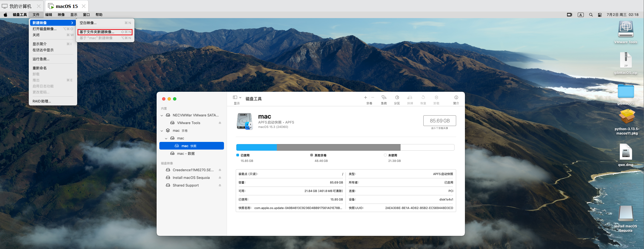Choose Show in Finder menu item
644x249 pixels.
pos(53,50)
